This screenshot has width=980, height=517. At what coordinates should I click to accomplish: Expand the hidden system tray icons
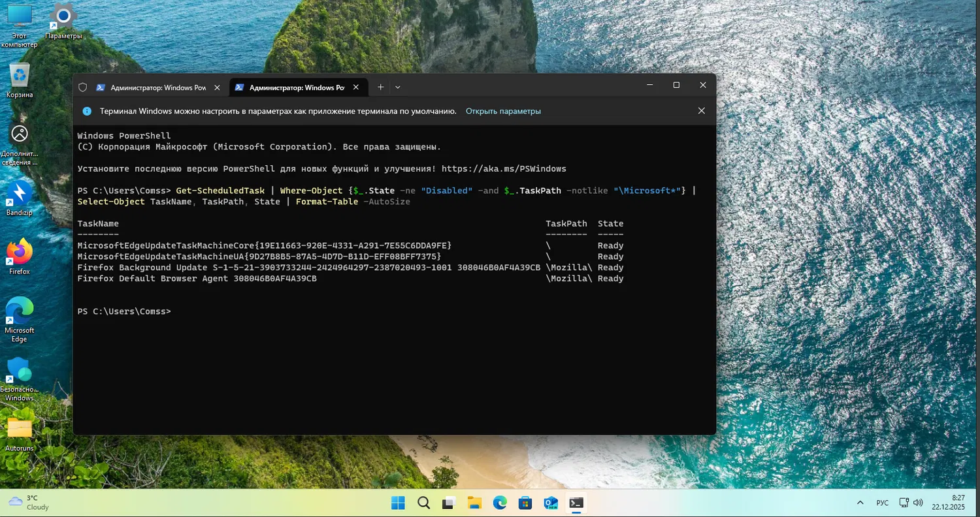tap(860, 503)
